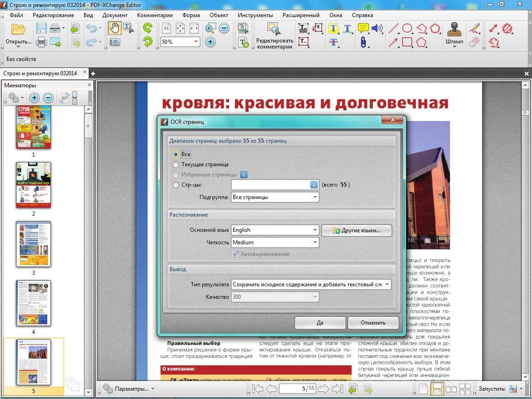Select the Sticky Note comment tool

(363, 28)
